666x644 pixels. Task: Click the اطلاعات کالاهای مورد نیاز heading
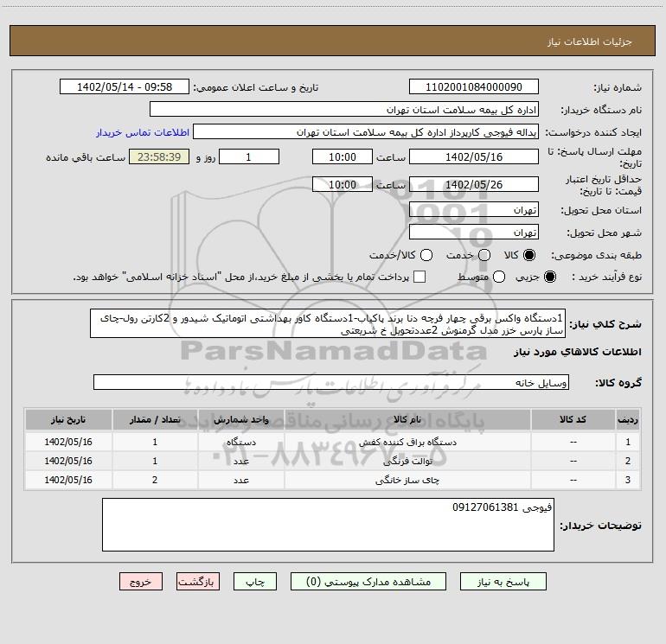578,353
